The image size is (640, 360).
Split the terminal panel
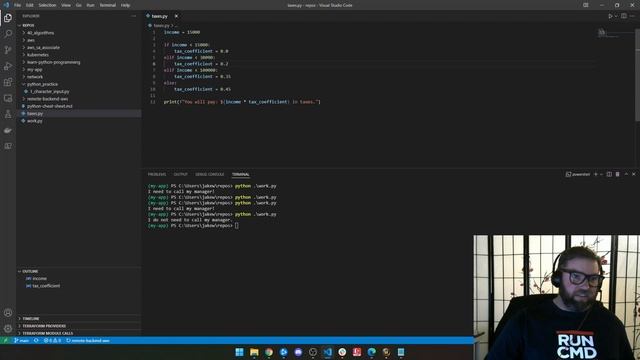(x=609, y=174)
